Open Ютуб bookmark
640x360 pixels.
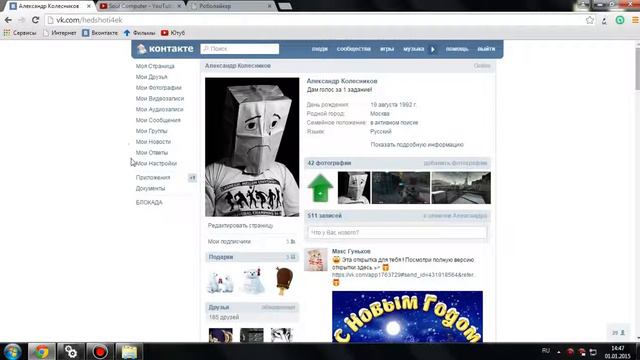click(173, 33)
